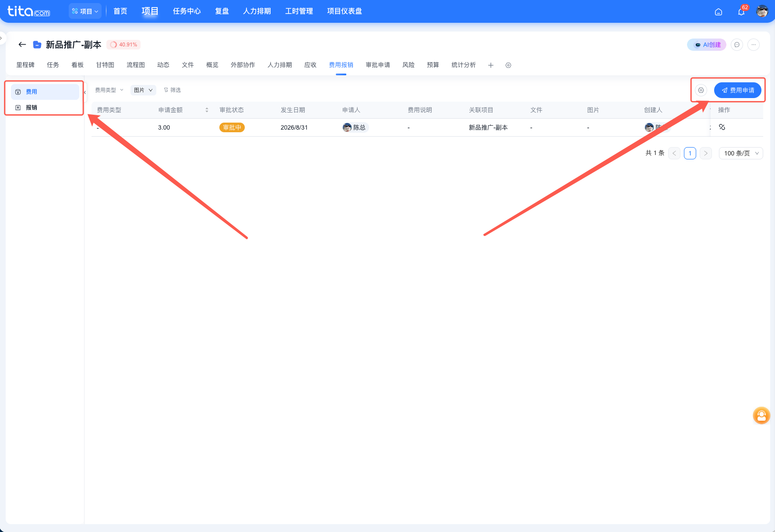Open tab settings gear after plus icon
775x532 pixels.
click(x=508, y=65)
